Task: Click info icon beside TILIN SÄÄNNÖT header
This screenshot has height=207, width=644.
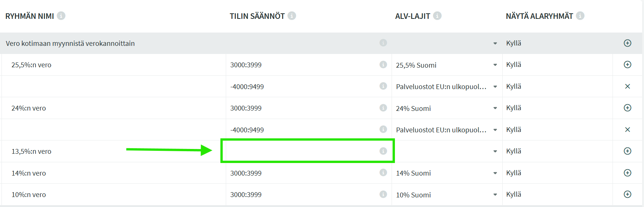Action: (x=292, y=16)
